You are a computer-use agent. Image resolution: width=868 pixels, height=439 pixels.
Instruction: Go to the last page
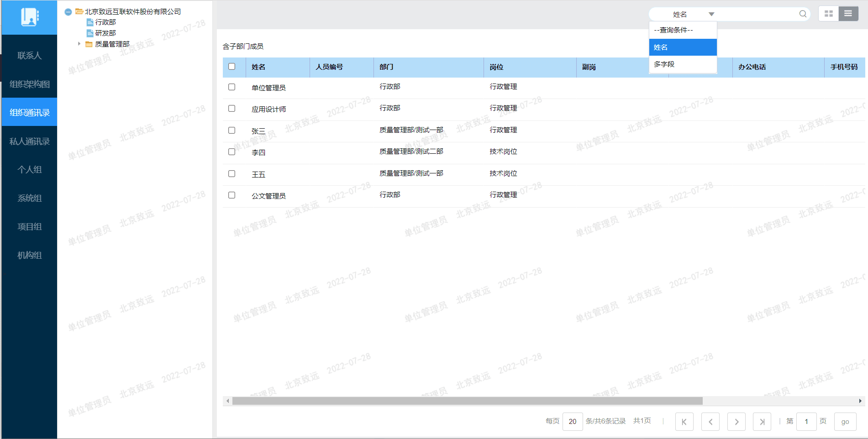[x=762, y=422]
